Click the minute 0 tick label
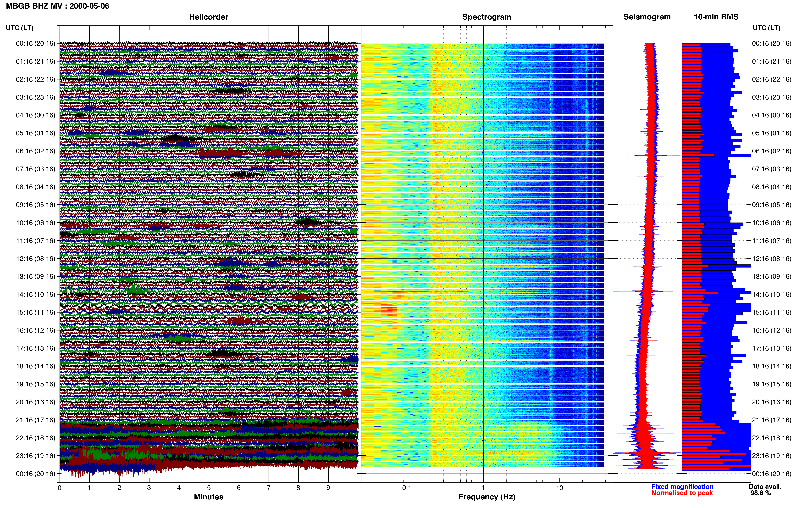 pos(59,488)
